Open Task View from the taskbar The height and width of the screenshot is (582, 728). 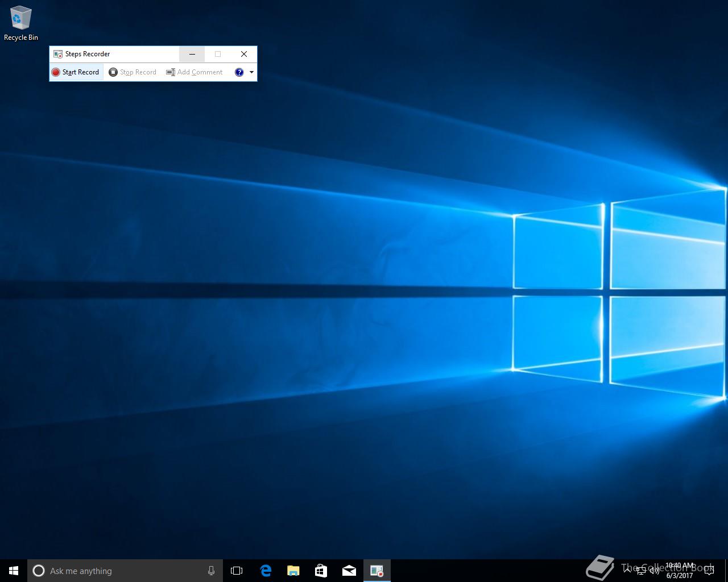click(237, 571)
